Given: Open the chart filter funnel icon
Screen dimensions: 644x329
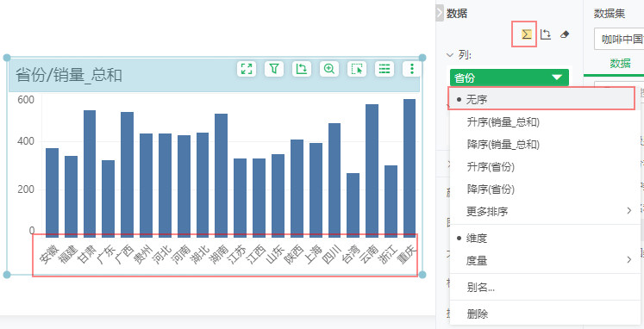Looking at the screenshot, I should 274,69.
